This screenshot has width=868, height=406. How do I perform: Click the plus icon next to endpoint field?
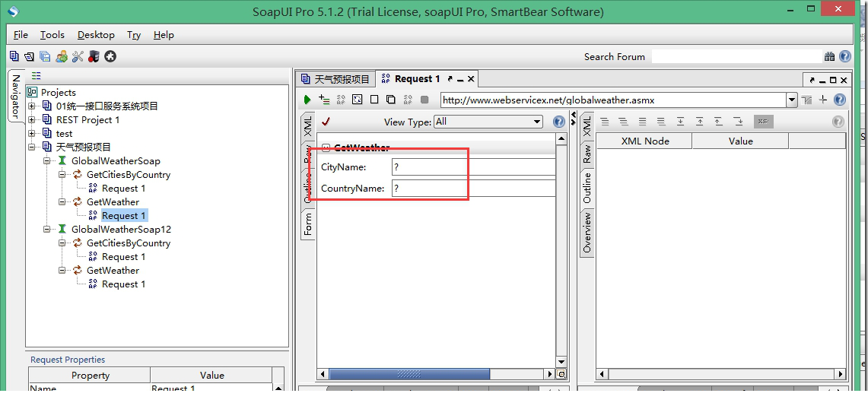coord(823,100)
